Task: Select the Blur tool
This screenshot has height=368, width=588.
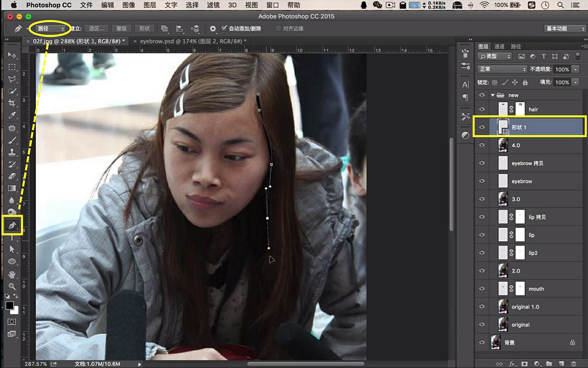Action: tap(12, 200)
